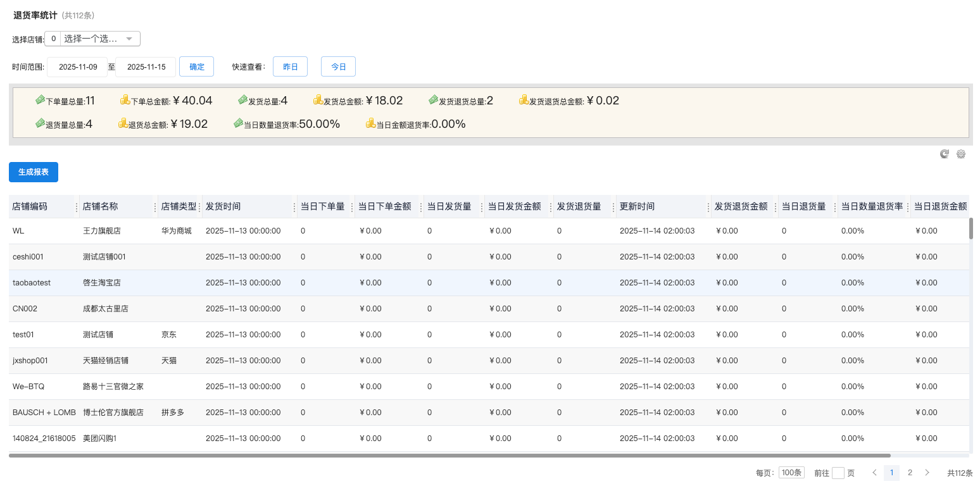Screen dimensions: 980x486
Task: Select page 1 in pagination
Action: point(891,473)
